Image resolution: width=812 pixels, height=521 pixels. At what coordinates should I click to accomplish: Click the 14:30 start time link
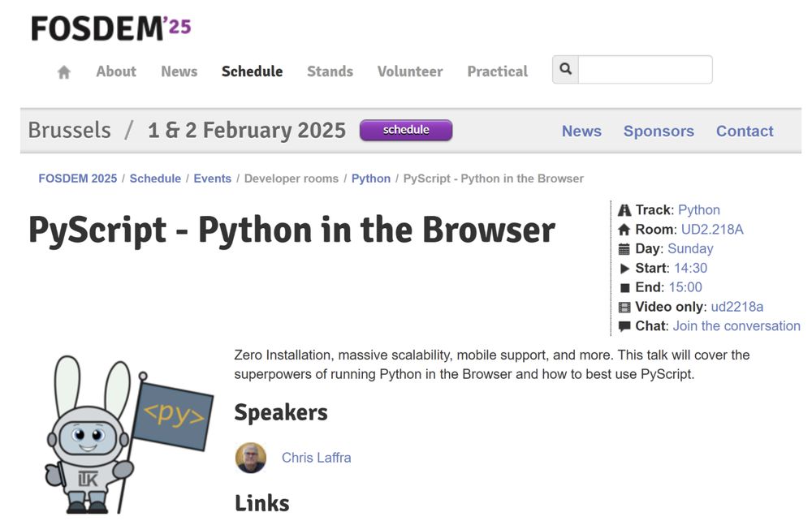click(x=690, y=268)
